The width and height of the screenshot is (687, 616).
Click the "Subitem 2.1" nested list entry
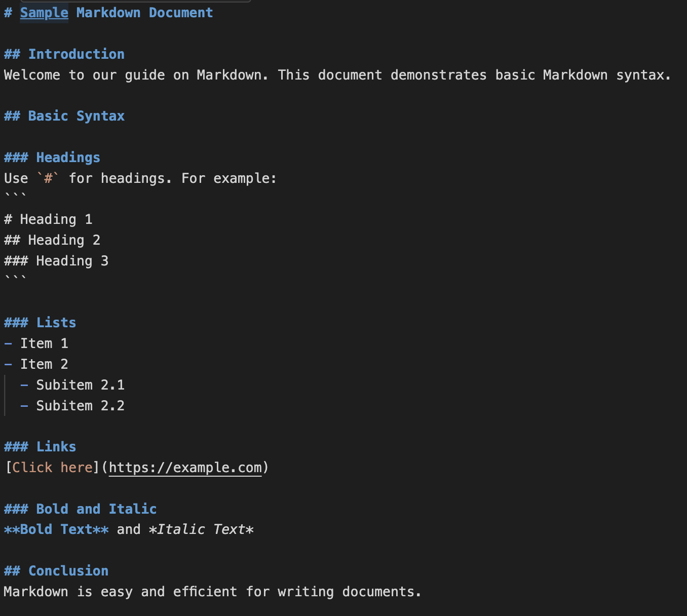pyautogui.click(x=80, y=385)
